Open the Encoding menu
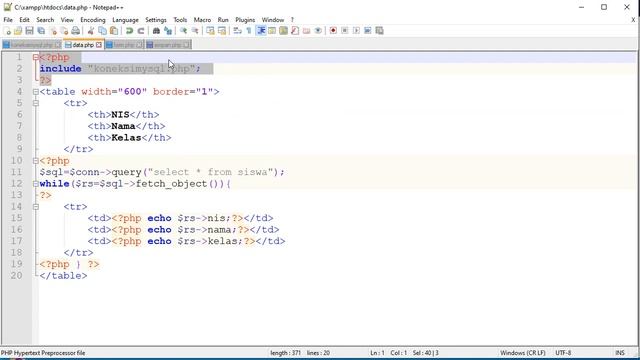640x360 pixels. 93,20
